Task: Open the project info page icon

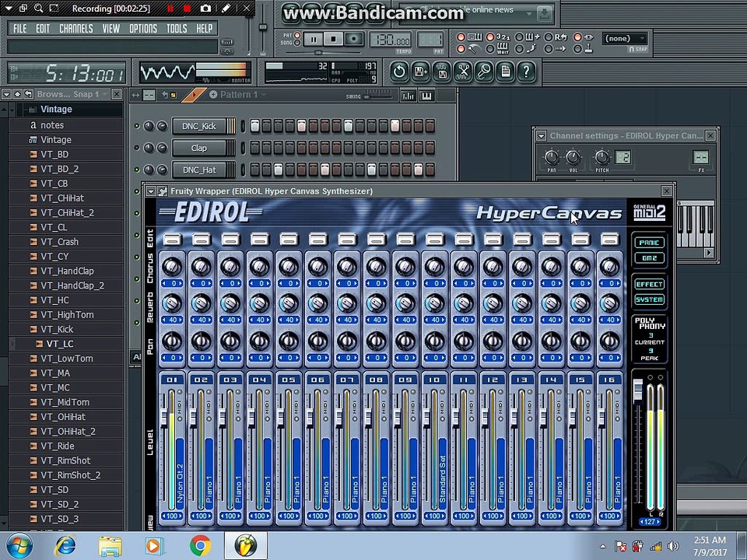Action: (506, 72)
